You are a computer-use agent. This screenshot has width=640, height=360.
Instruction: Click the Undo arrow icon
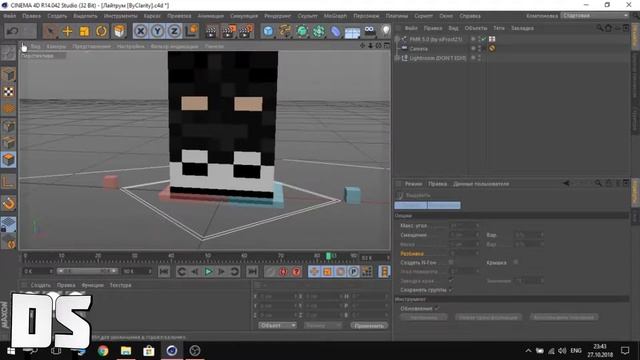tap(13, 31)
